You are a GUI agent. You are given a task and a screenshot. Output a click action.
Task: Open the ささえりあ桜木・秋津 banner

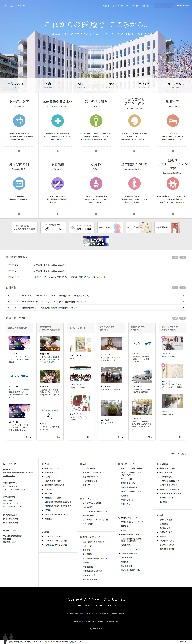click(x=25, y=227)
